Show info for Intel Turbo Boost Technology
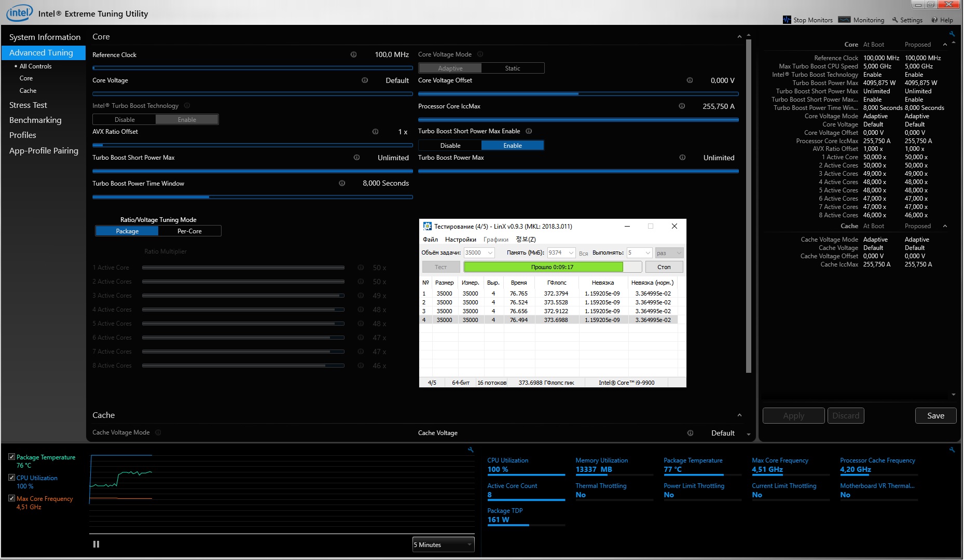The height and width of the screenshot is (560, 964). pyautogui.click(x=187, y=105)
